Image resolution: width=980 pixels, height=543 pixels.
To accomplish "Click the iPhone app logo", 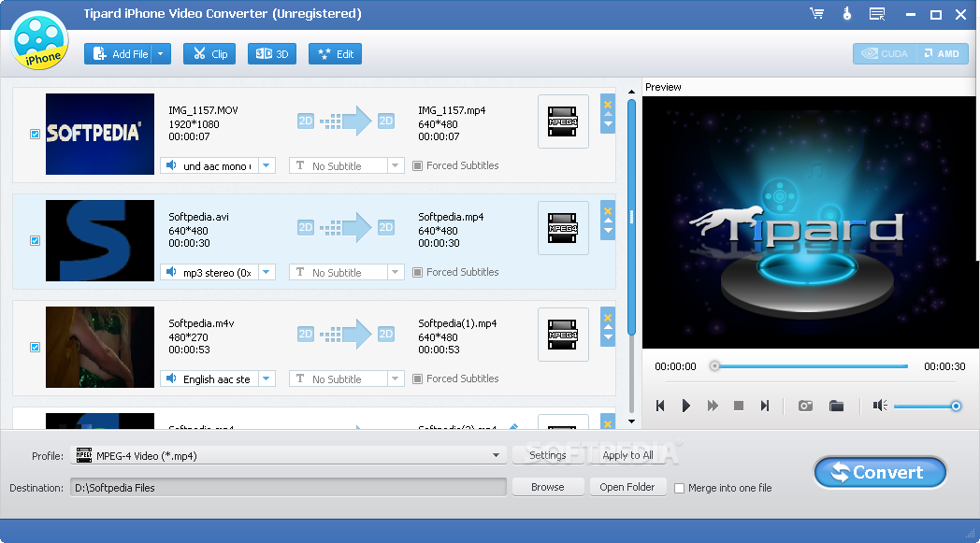I will (39, 40).
